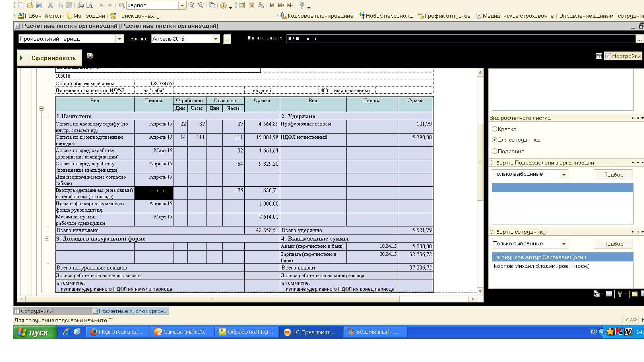Click the magnifier search icon beside карпов
644x362 pixels.
tap(122, 5)
